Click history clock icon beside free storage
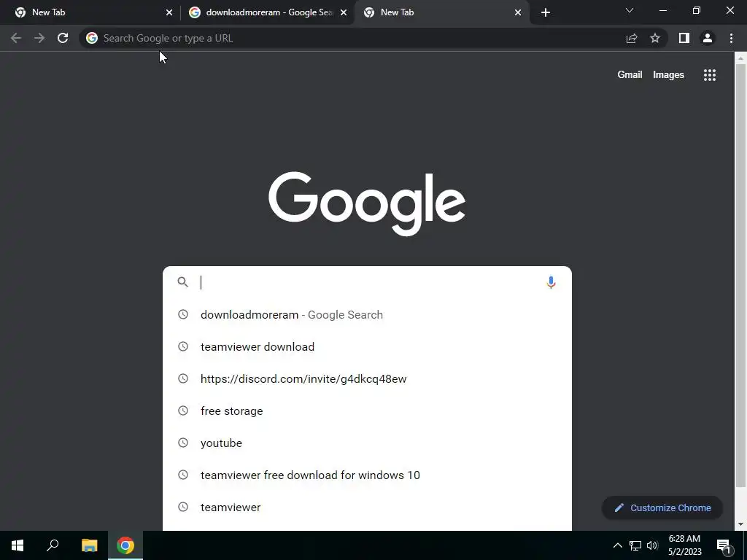The image size is (747, 560). point(183,411)
